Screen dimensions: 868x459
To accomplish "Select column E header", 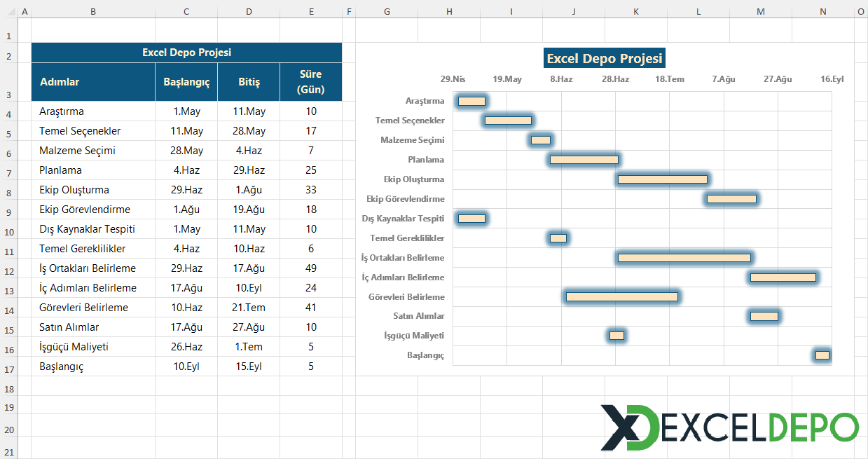I will [x=311, y=11].
